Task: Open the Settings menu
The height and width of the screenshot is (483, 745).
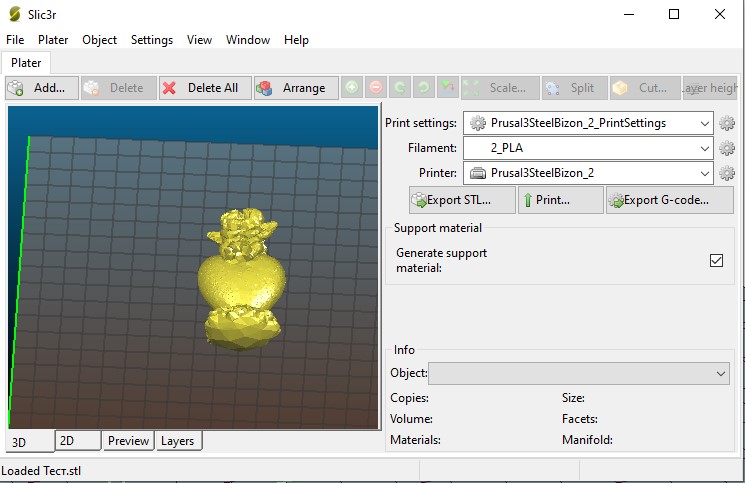Action: pos(152,40)
